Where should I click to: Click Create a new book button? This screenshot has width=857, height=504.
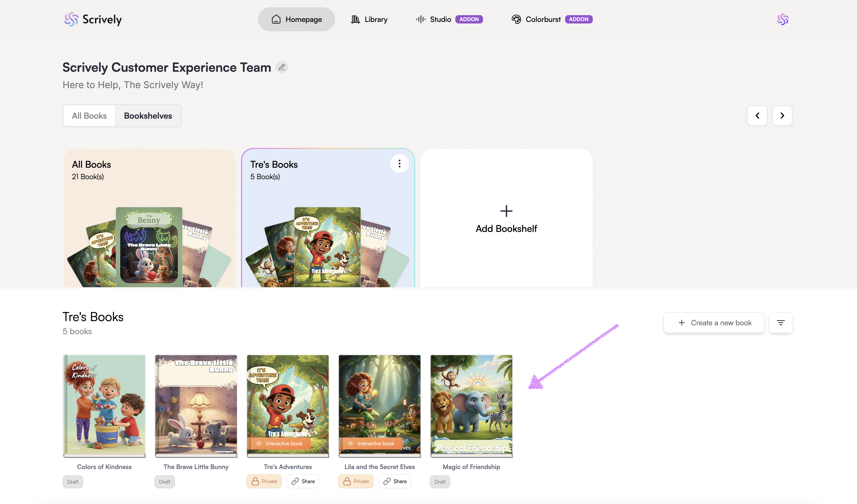714,323
